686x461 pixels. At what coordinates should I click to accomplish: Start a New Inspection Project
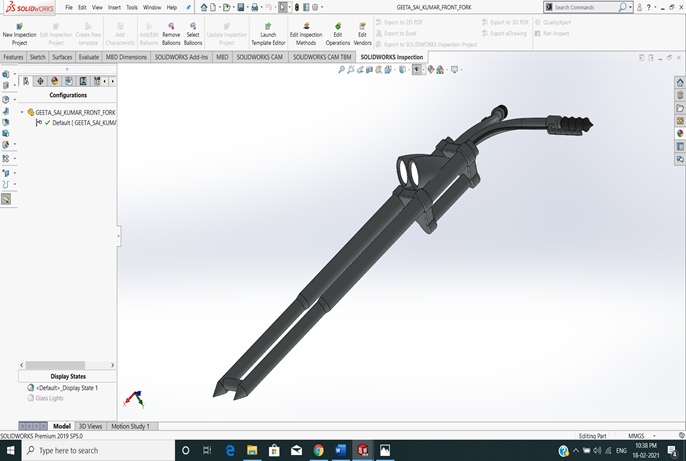tap(19, 34)
